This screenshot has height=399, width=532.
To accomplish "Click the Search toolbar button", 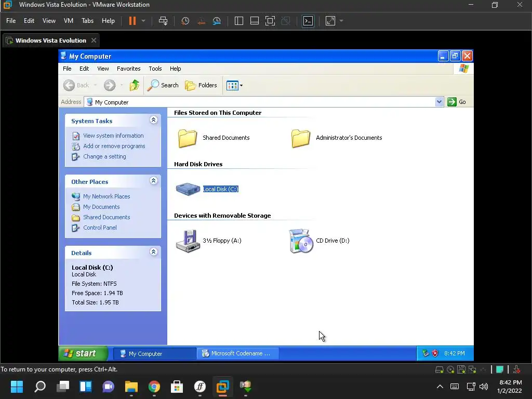I will point(163,85).
